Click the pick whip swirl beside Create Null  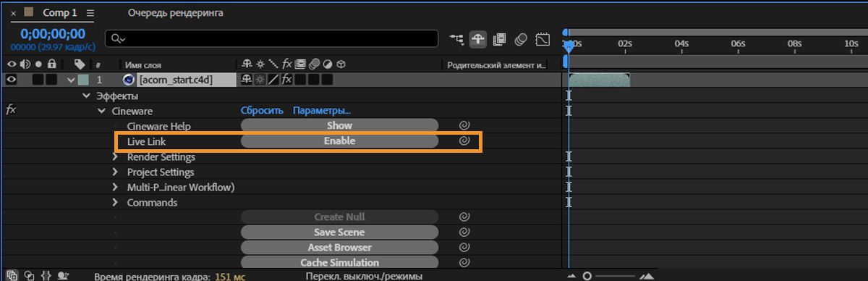pyautogui.click(x=465, y=217)
